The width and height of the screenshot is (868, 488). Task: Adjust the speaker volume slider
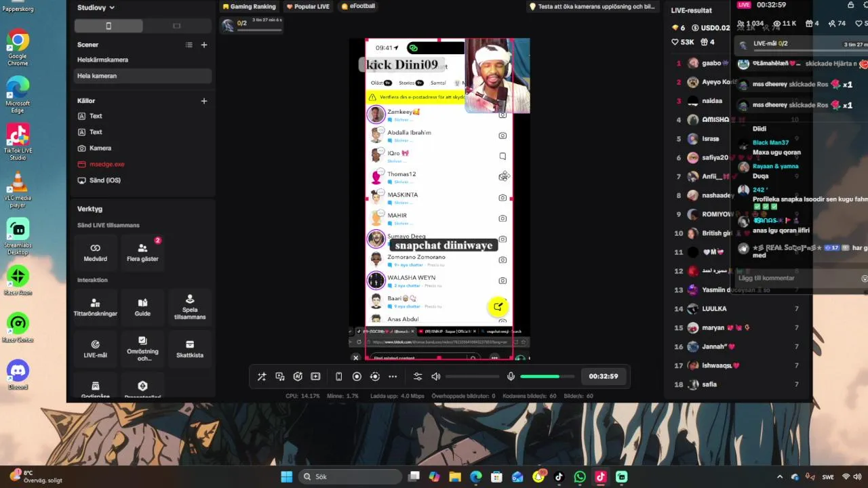[473, 376]
